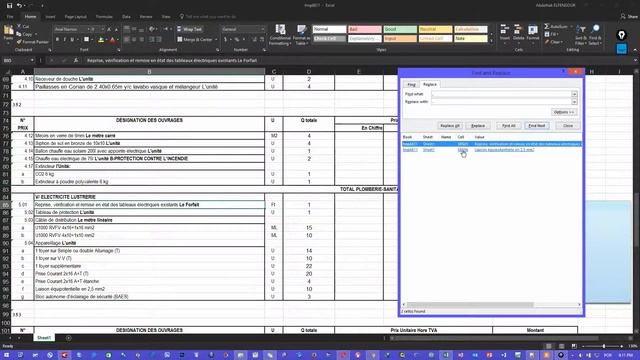Screen dimensions: 640x360
Task: Click the Find what input field
Action: pos(501,94)
